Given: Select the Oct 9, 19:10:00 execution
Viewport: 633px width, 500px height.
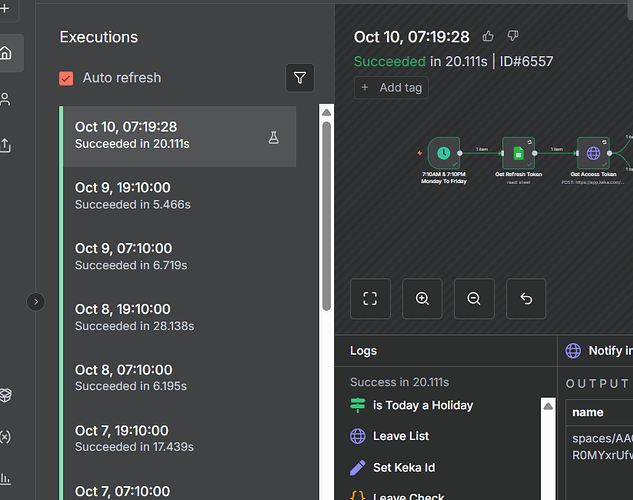Looking at the screenshot, I should 123,195.
